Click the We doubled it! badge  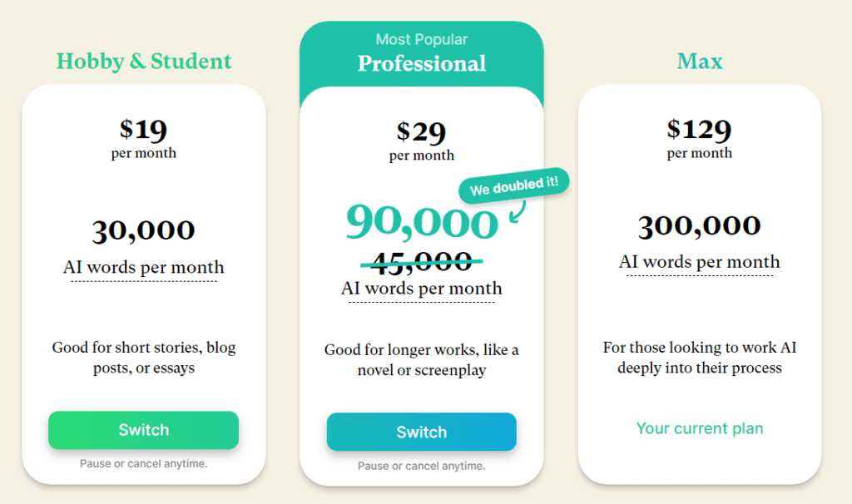(x=513, y=186)
